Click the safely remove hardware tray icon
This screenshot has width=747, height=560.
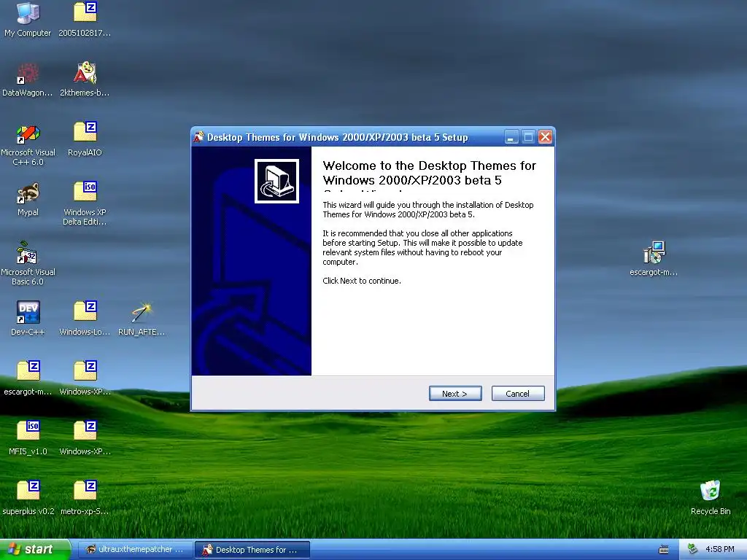point(692,549)
